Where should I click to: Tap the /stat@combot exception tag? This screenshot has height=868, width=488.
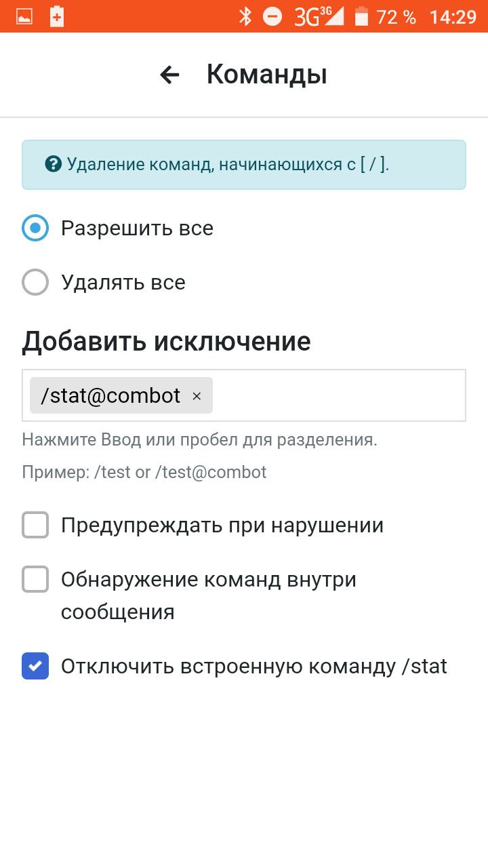point(110,395)
